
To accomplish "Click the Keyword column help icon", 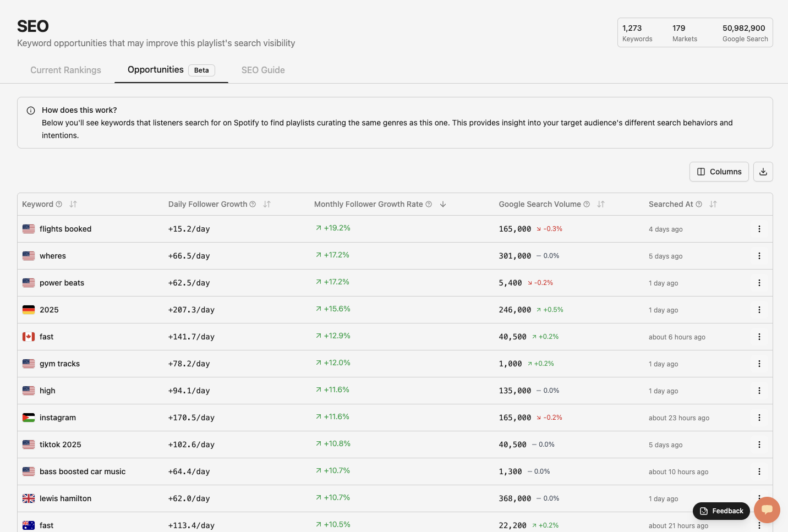I will pos(59,204).
